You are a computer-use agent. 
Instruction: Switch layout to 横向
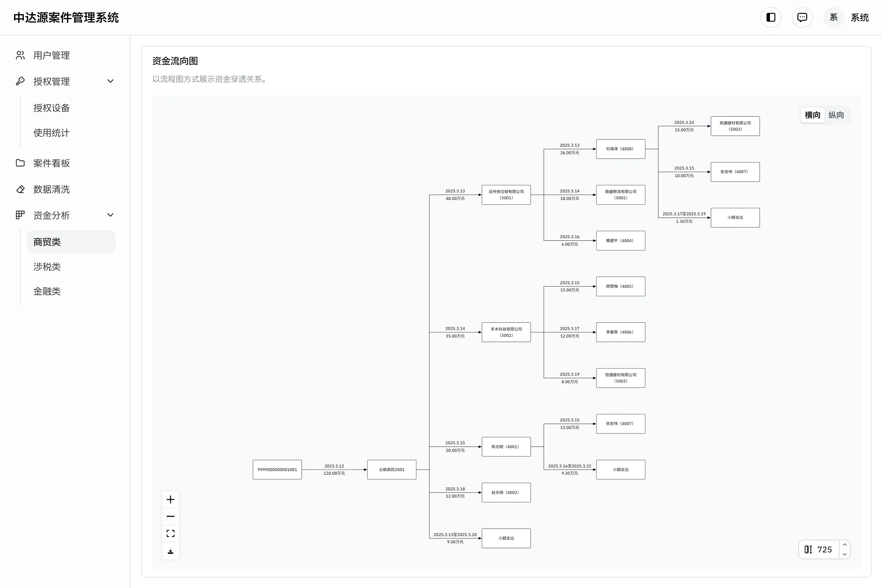click(812, 115)
